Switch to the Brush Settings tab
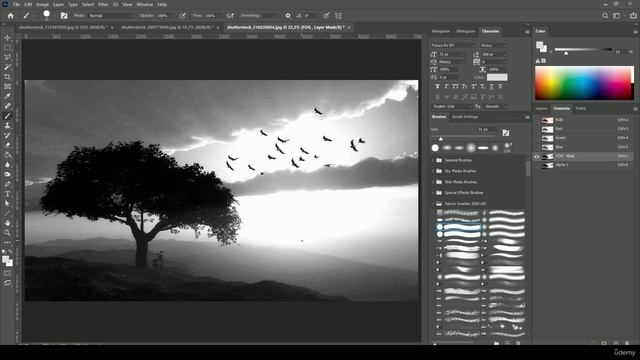Viewport: 640px width, 360px height. [465, 117]
